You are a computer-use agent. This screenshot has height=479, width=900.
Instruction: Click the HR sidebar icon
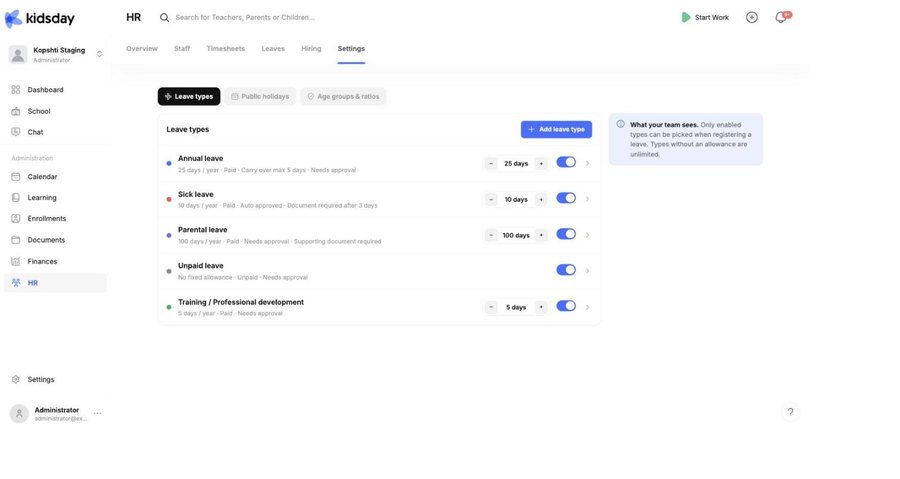pyautogui.click(x=15, y=283)
